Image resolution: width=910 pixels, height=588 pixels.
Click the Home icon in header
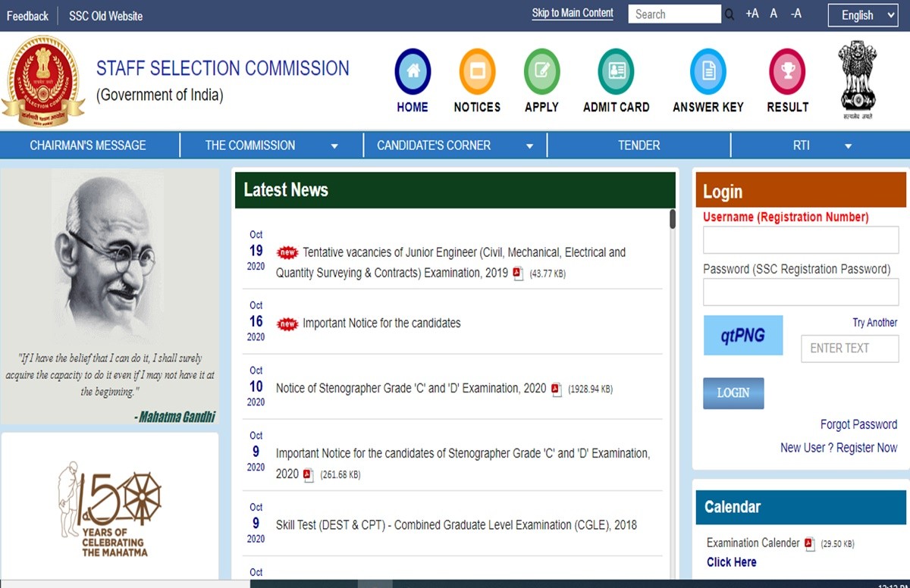[x=413, y=71]
